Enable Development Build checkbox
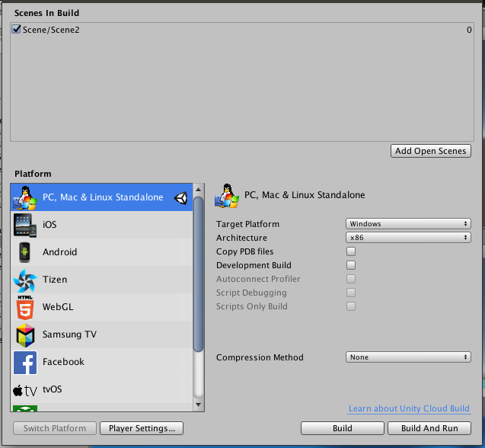Screen dimensions: 485x448 pyautogui.click(x=351, y=265)
